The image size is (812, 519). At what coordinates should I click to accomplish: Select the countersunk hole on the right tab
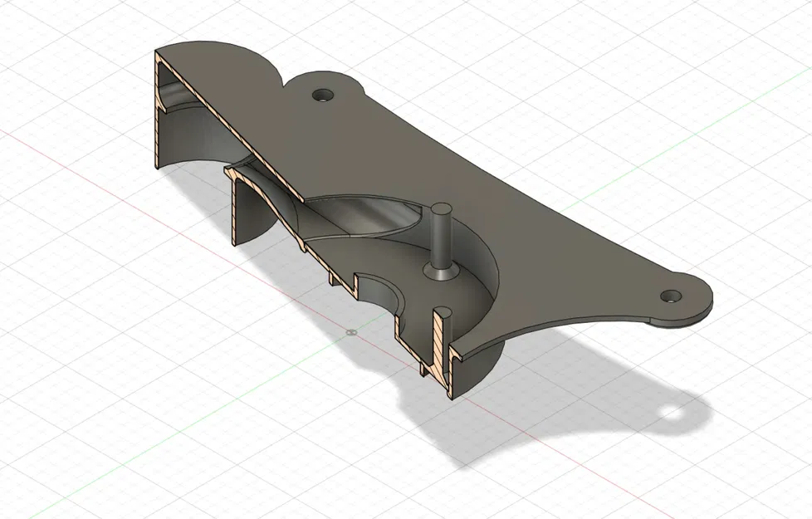672,296
